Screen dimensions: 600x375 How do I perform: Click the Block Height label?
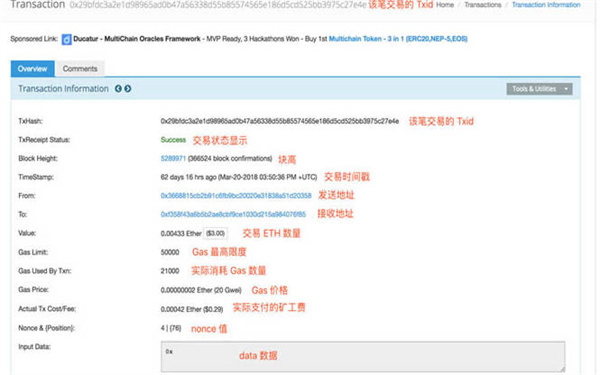tap(38, 158)
